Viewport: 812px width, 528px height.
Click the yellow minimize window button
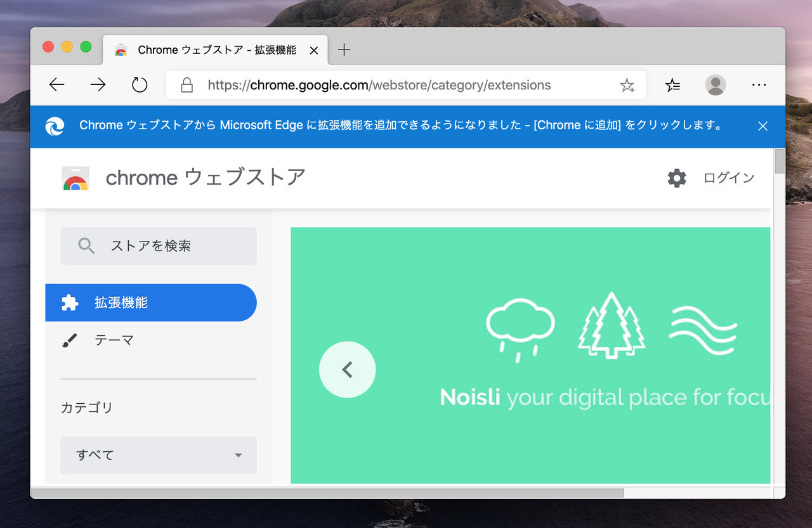(67, 47)
